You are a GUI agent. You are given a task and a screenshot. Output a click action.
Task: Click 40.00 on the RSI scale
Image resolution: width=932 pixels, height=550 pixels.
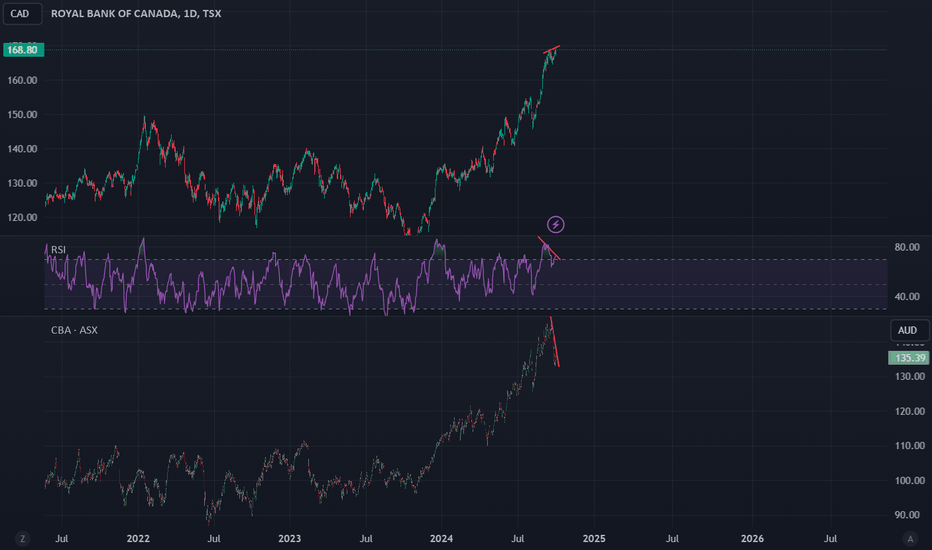[907, 297]
